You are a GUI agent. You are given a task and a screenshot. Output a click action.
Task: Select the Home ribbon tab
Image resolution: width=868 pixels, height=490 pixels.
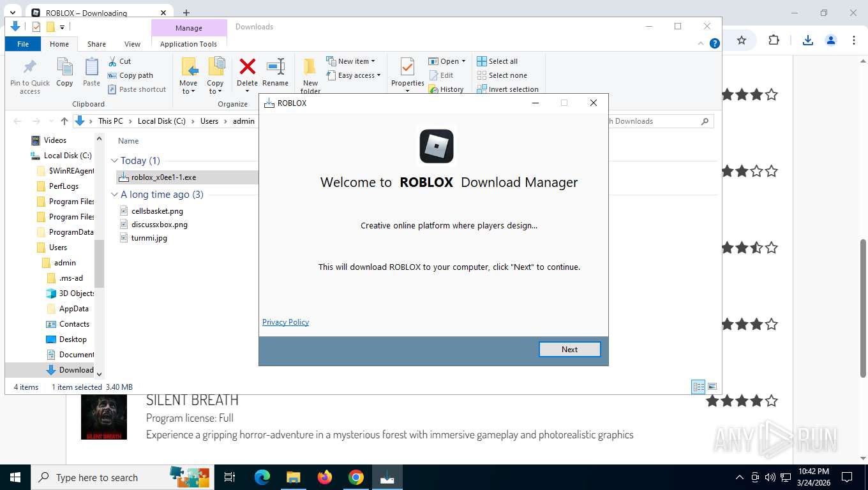(59, 44)
